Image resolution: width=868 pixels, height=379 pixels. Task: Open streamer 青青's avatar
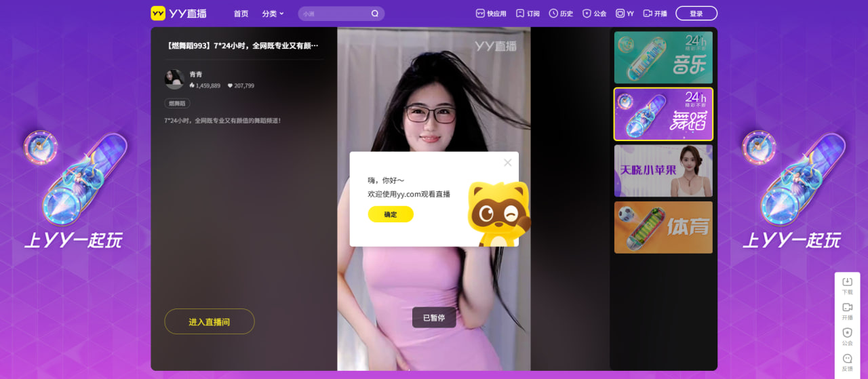tap(174, 79)
